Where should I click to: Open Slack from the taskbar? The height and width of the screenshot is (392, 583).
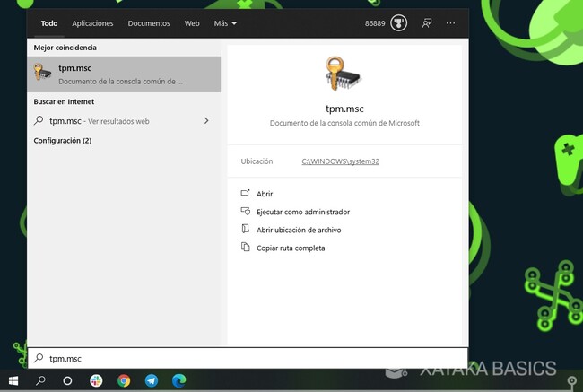tap(96, 380)
